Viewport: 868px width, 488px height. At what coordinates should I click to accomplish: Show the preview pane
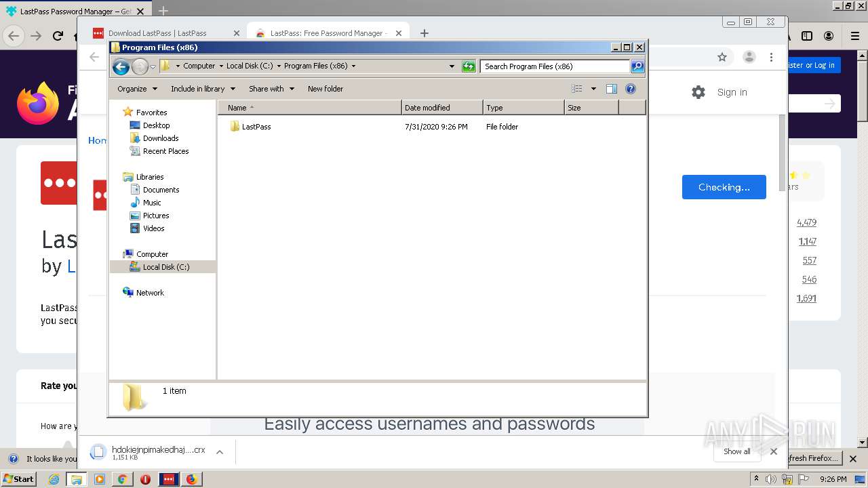611,89
